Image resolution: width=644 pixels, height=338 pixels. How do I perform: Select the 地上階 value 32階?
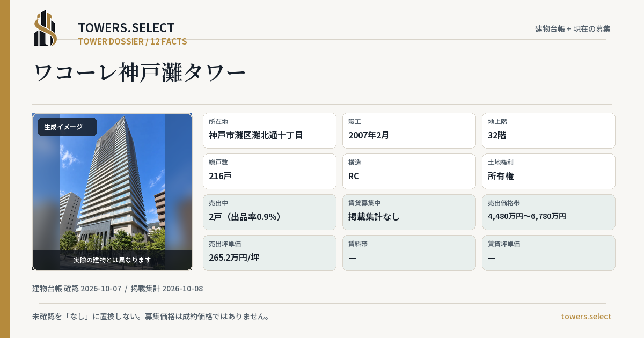(497, 135)
